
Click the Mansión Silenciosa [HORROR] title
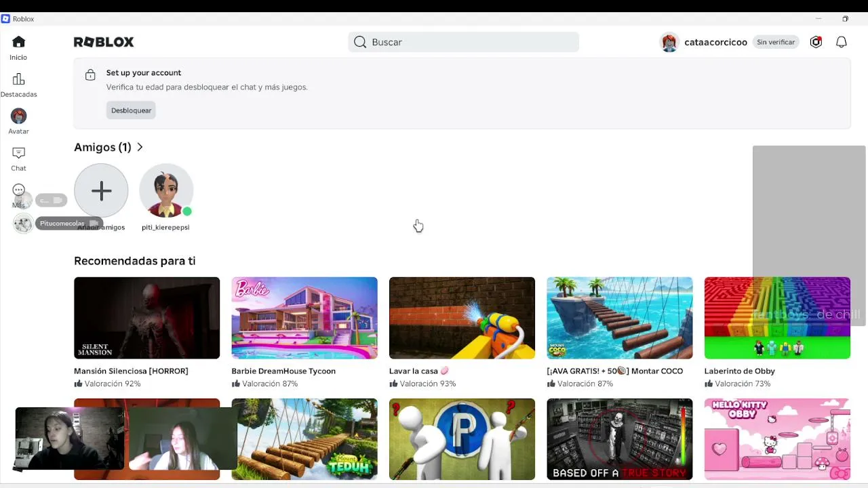pos(131,371)
